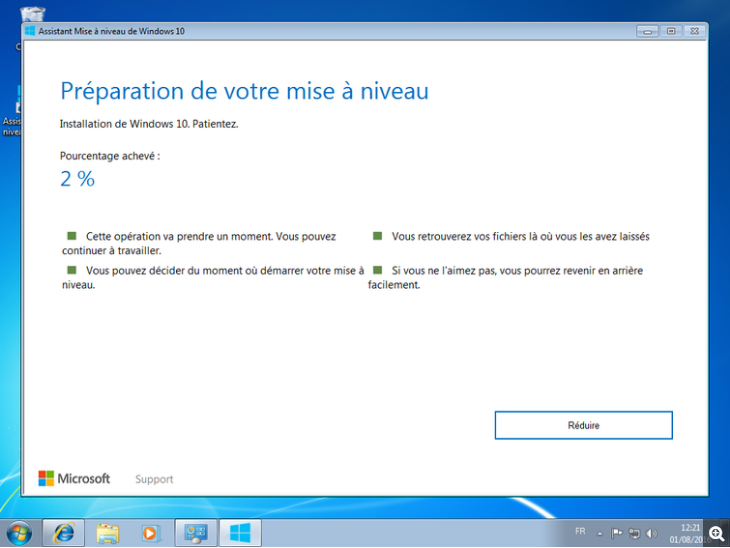Select the partly hidden Assistant desktop shortcut
The height and width of the screenshot is (548, 730).
click(x=12, y=112)
